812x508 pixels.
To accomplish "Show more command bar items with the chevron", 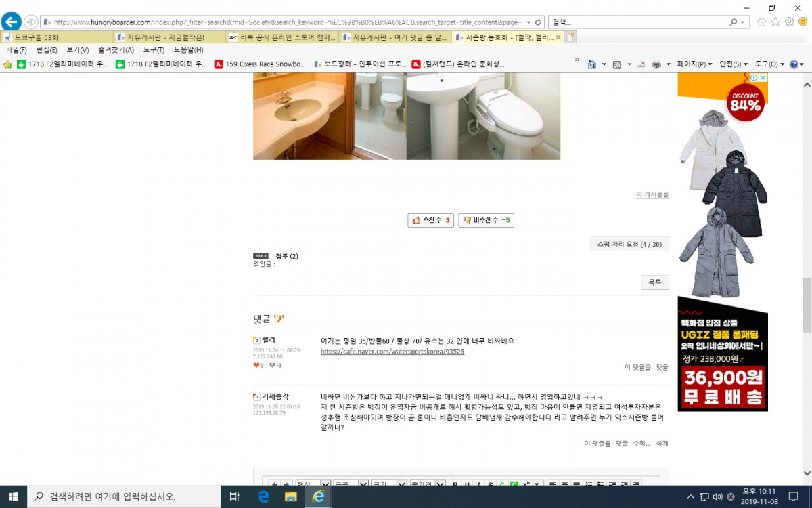I will 577,60.
